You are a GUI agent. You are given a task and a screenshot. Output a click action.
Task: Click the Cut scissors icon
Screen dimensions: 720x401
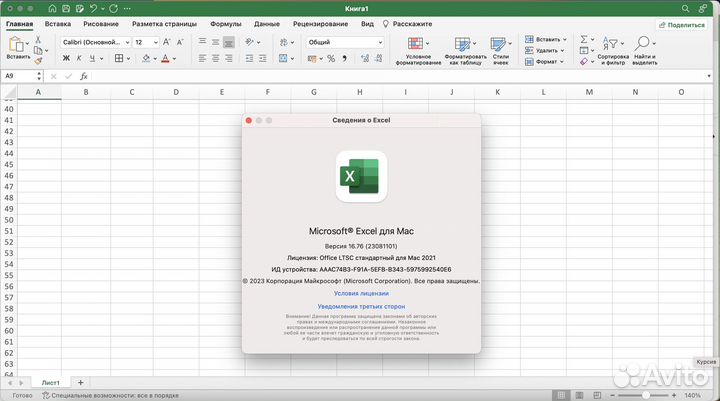pos(38,40)
